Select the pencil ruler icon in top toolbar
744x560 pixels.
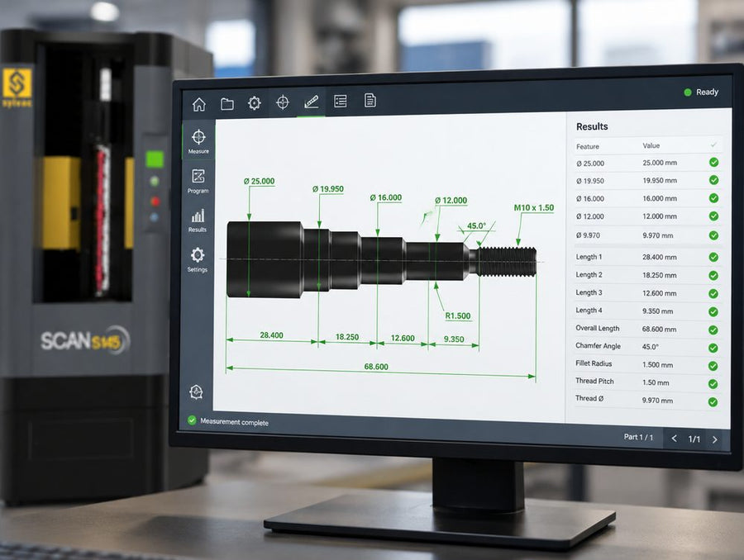coord(312,102)
